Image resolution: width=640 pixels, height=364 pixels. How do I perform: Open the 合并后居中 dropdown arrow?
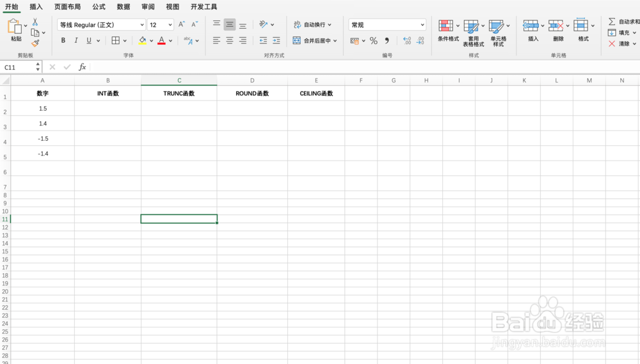[x=335, y=40]
